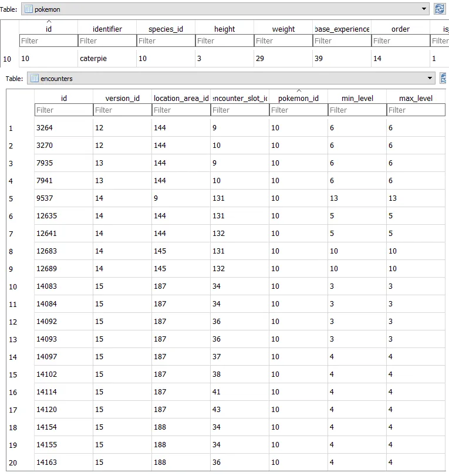
Task: Refresh the pokemon table data
Action: (x=439, y=9)
